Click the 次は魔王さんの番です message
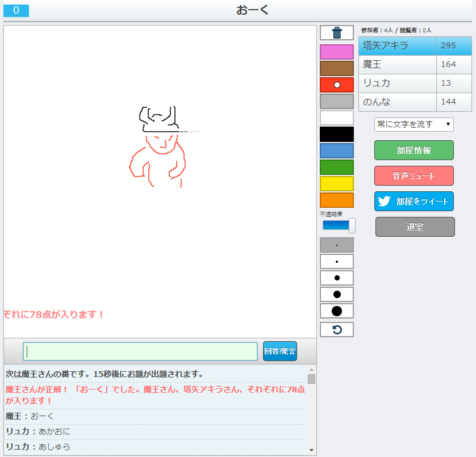 [x=104, y=374]
